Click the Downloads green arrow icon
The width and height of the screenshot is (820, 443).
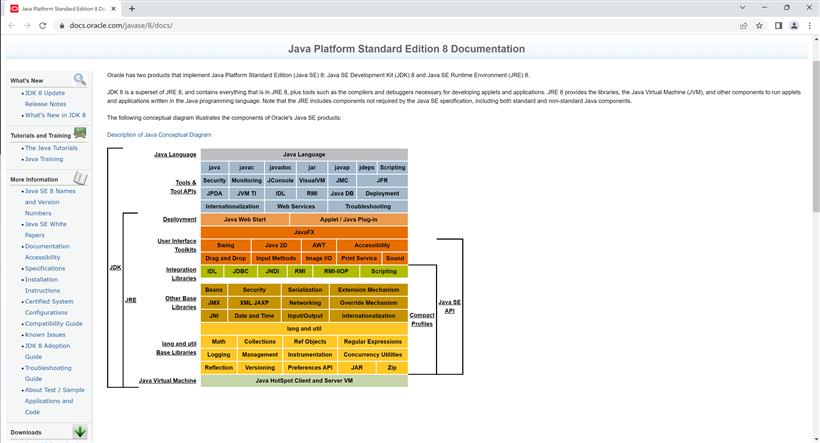tap(80, 431)
